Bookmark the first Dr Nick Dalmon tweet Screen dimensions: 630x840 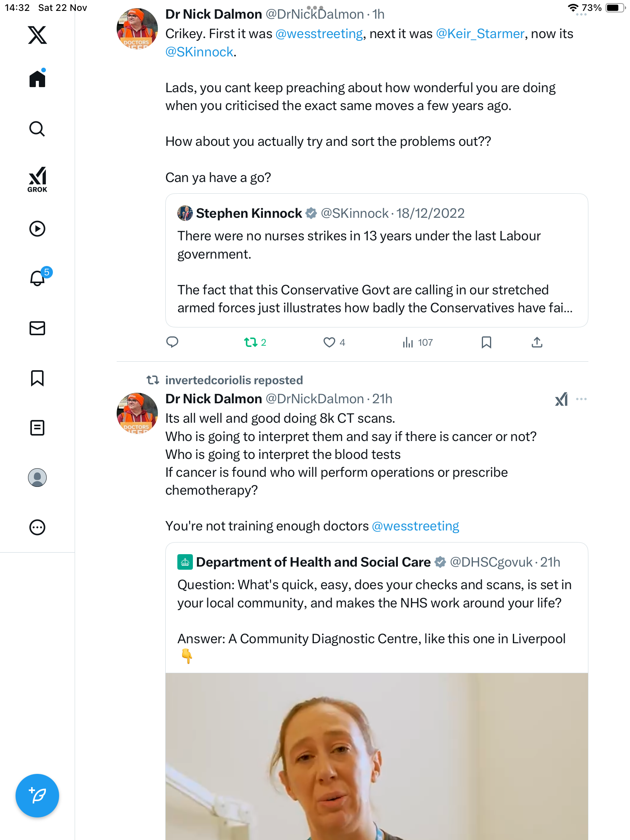coord(486,342)
